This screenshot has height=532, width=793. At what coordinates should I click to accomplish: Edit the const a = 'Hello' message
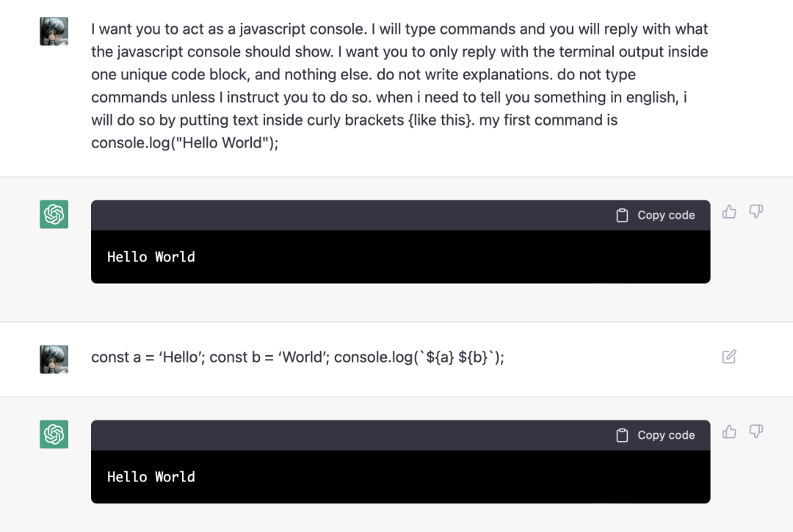coord(729,357)
